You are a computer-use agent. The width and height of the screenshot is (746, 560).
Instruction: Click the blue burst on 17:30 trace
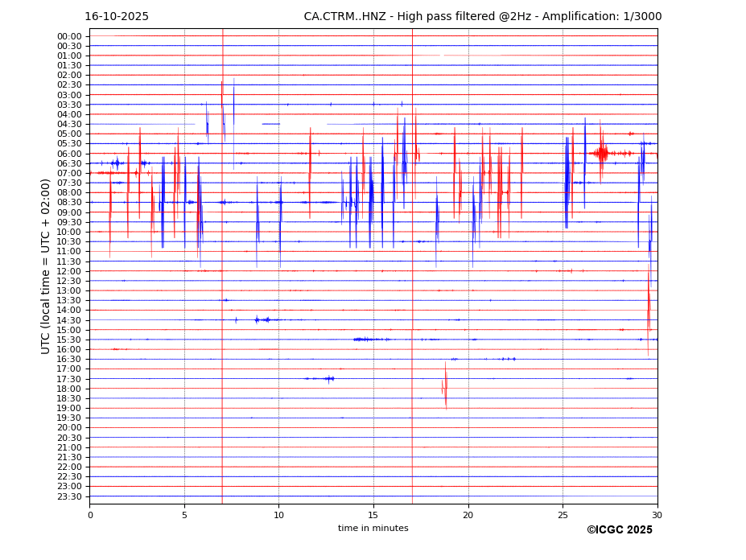click(x=328, y=378)
